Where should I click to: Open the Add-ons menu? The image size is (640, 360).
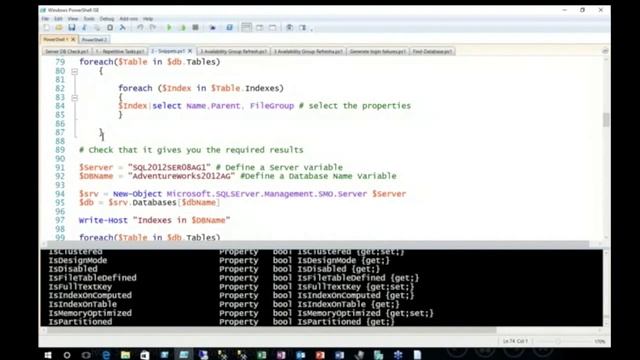(x=129, y=19)
